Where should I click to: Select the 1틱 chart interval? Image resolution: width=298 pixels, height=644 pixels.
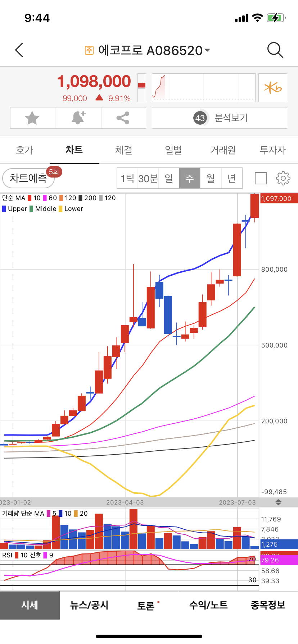[x=127, y=178]
